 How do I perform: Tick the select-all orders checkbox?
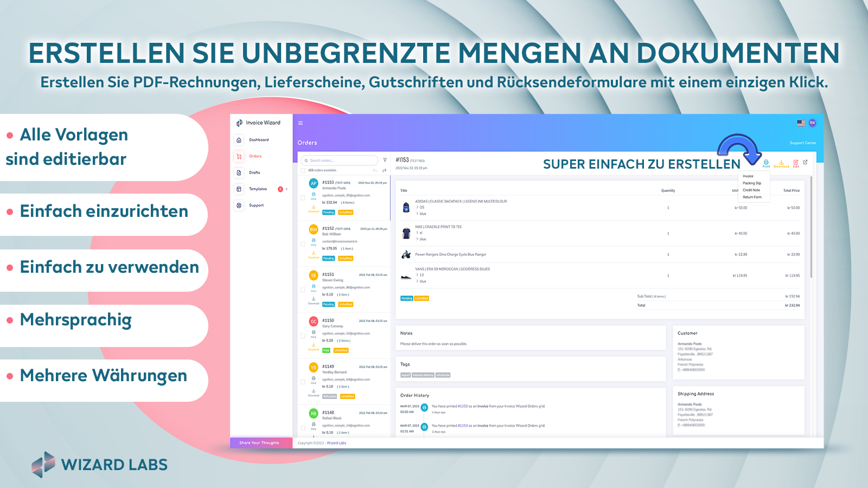point(303,170)
